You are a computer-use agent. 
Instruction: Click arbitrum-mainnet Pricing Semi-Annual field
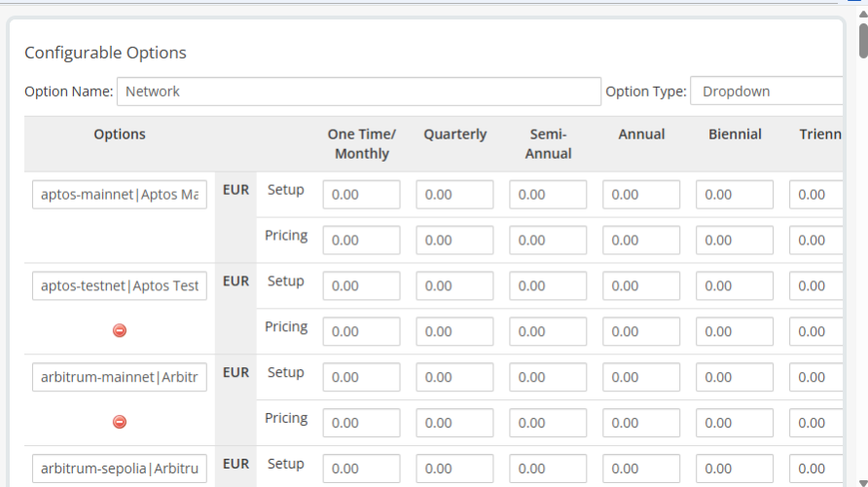click(x=548, y=424)
